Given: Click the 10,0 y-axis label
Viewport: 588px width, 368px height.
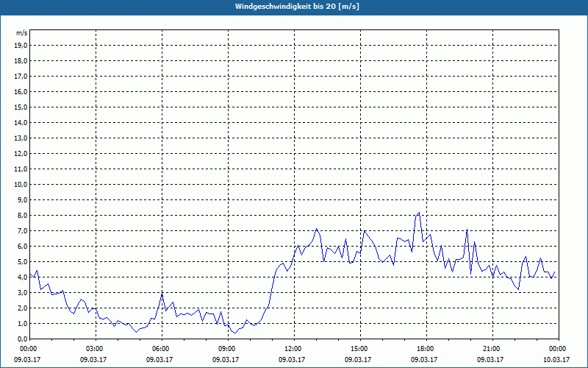Looking at the screenshot, I should pyautogui.click(x=21, y=185).
